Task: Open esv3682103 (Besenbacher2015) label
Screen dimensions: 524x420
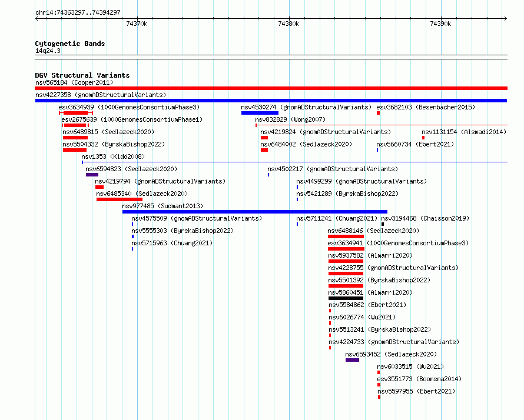Action: pyautogui.click(x=426, y=107)
